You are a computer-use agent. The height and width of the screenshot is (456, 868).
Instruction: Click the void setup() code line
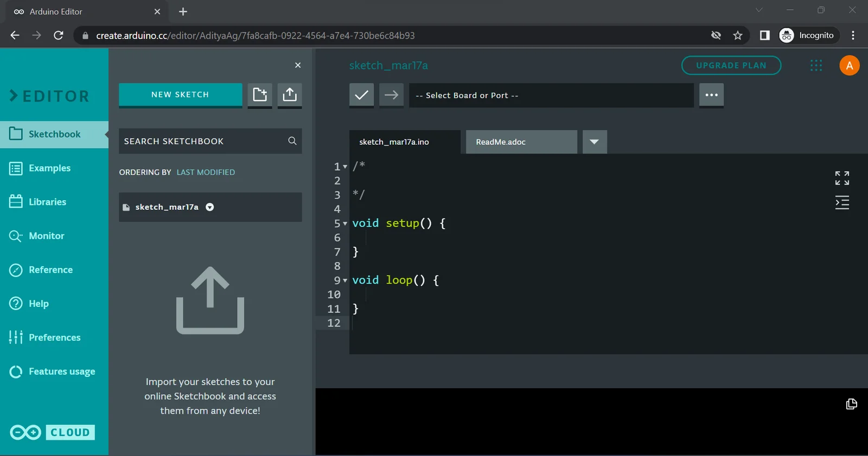[399, 223]
